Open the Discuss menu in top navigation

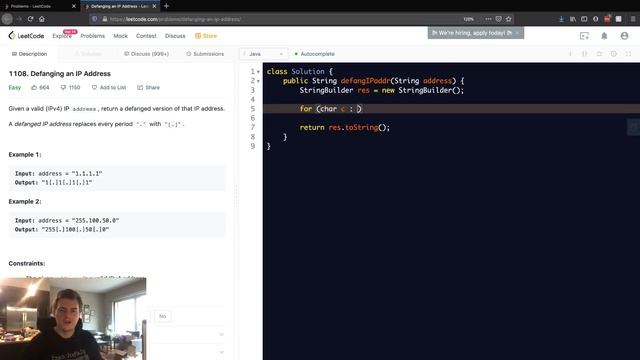click(175, 36)
